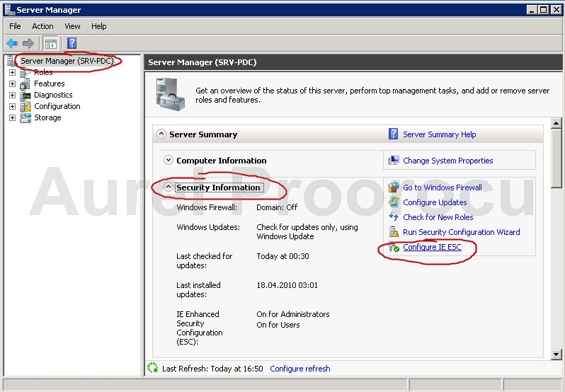The height and width of the screenshot is (392, 565).
Task: Click the Back arrow toolbar icon
Action: pos(12,44)
